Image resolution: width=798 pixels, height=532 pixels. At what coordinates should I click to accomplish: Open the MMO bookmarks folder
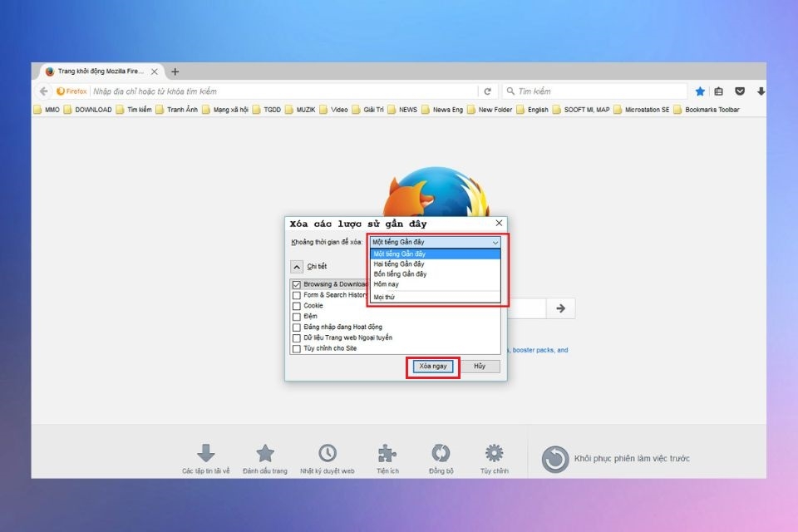point(47,110)
